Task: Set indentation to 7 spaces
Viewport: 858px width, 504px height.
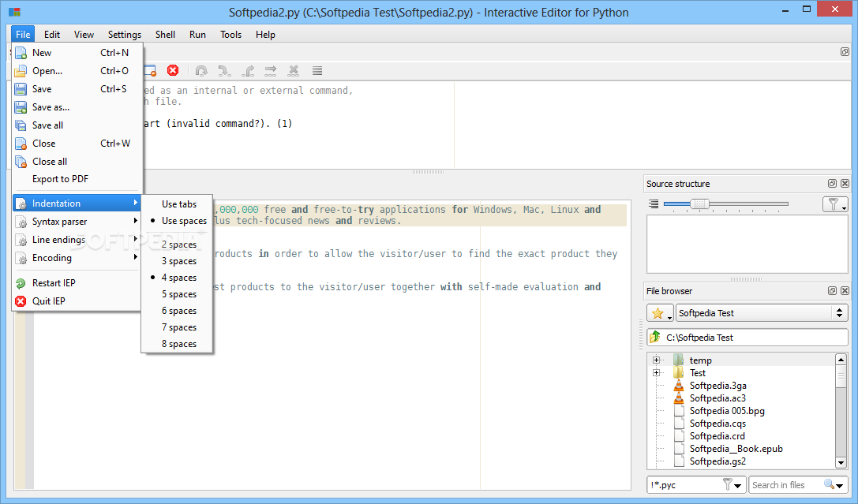Action: [177, 327]
